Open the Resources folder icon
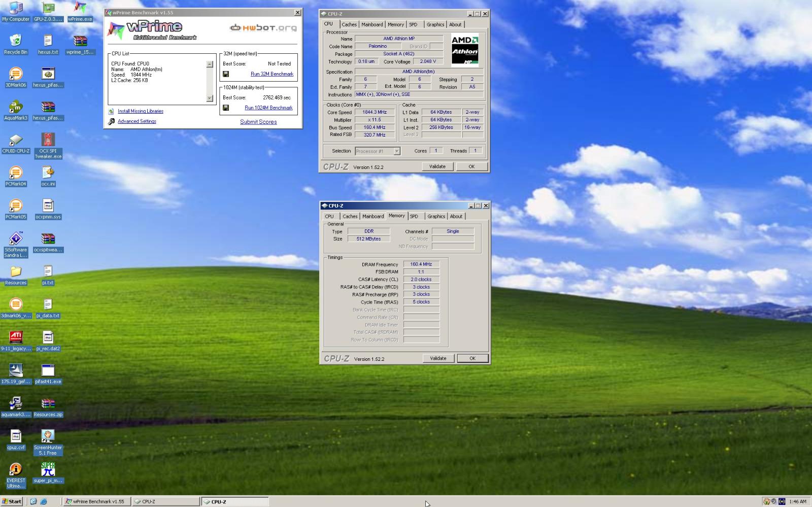The height and width of the screenshot is (507, 812). [16, 275]
